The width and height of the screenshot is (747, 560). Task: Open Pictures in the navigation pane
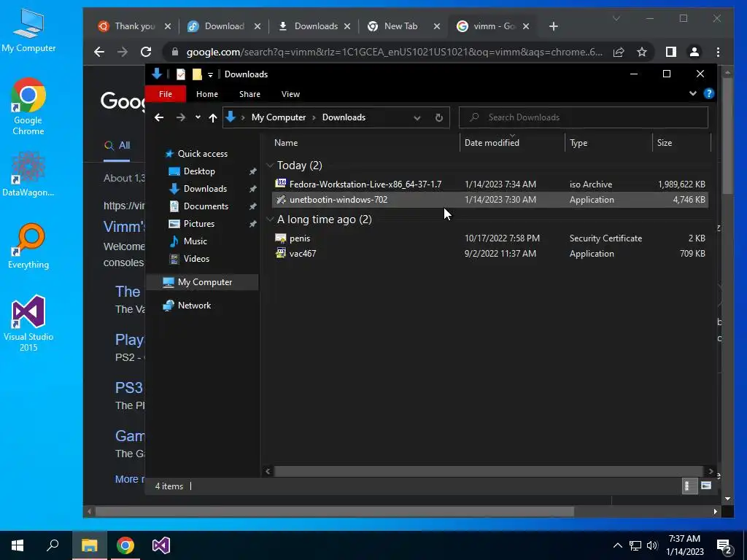pyautogui.click(x=198, y=223)
